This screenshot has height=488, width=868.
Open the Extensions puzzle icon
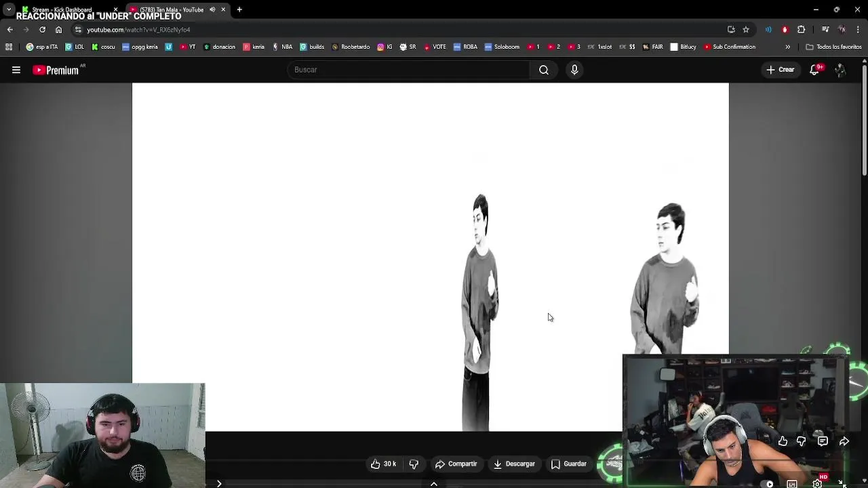[x=802, y=30]
